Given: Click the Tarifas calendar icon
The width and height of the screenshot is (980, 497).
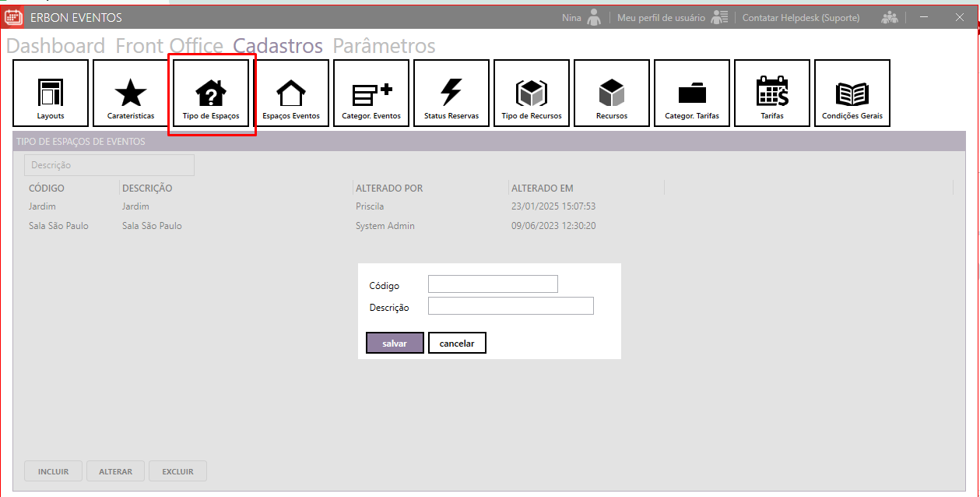Looking at the screenshot, I should 772,93.
